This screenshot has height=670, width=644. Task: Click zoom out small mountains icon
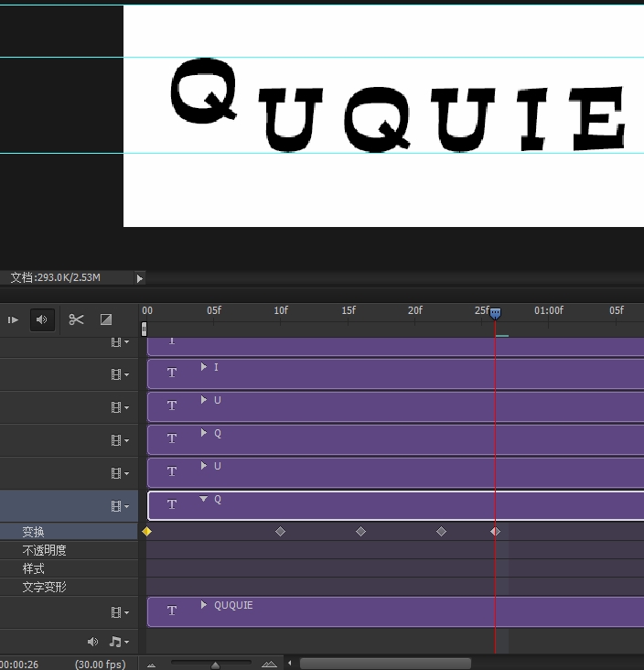click(x=152, y=665)
